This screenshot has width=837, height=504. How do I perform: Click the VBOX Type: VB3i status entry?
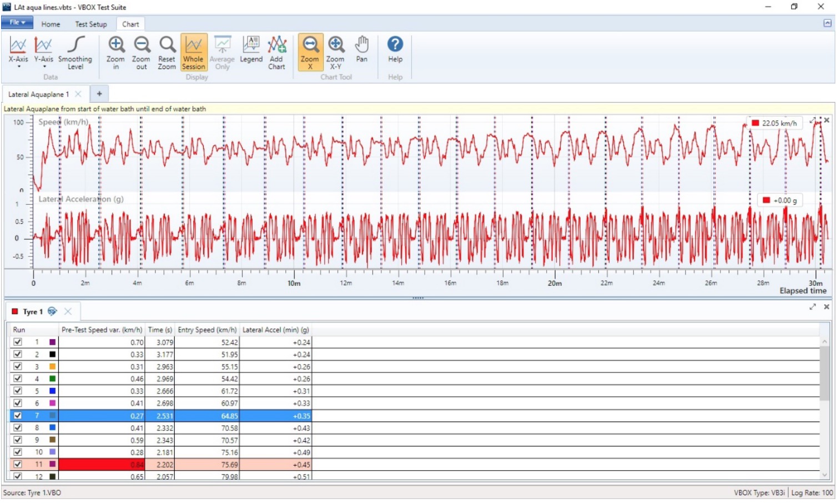(x=759, y=493)
